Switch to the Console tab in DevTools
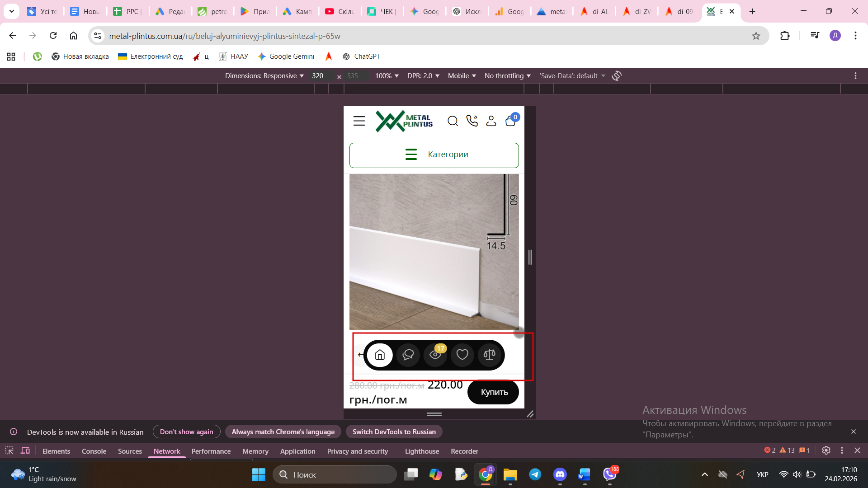Image resolution: width=868 pixels, height=488 pixels. pyautogui.click(x=94, y=451)
